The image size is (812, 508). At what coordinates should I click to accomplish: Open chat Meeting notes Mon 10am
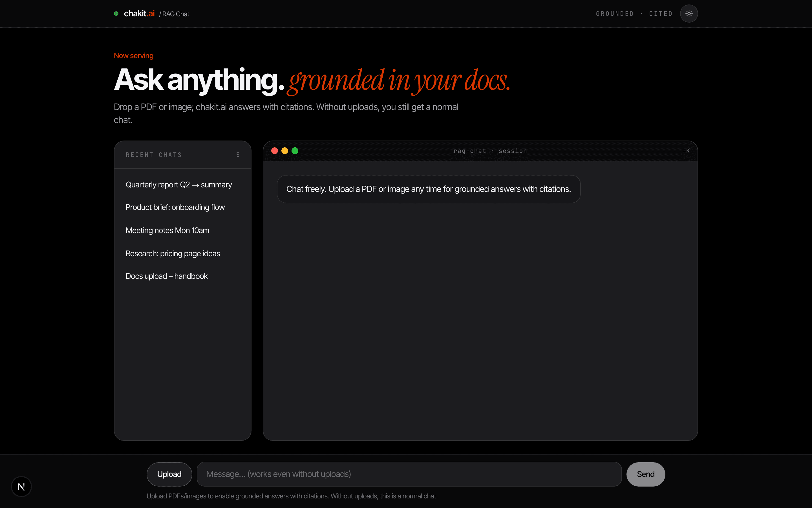182,231
